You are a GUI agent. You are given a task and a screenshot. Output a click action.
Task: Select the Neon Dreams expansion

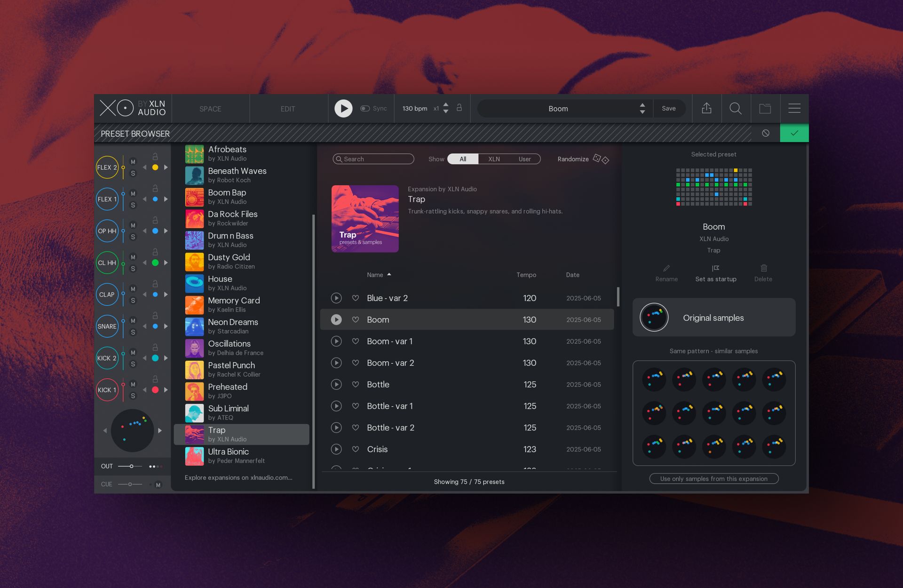pos(242,326)
